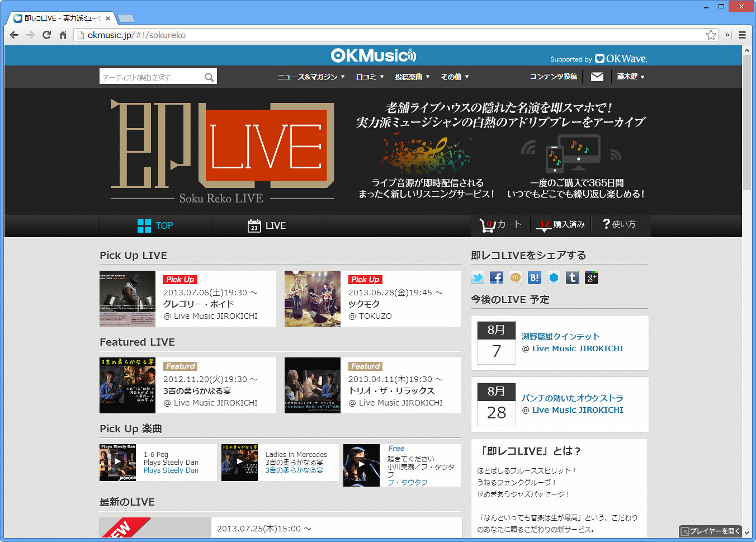This screenshot has height=542, width=756.
Task: Open the ツクモク live link
Action: 364,304
